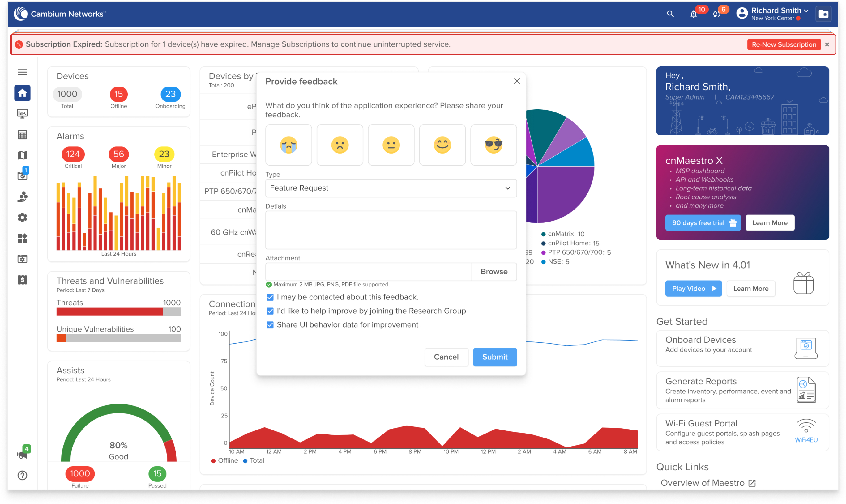Open Overview of Maestro link

(x=708, y=483)
